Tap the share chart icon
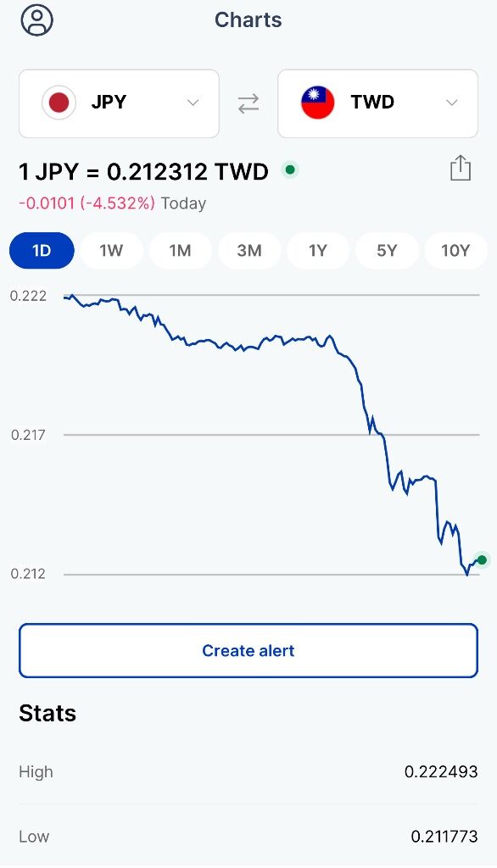Viewport: 497px width, 868px height. (461, 168)
